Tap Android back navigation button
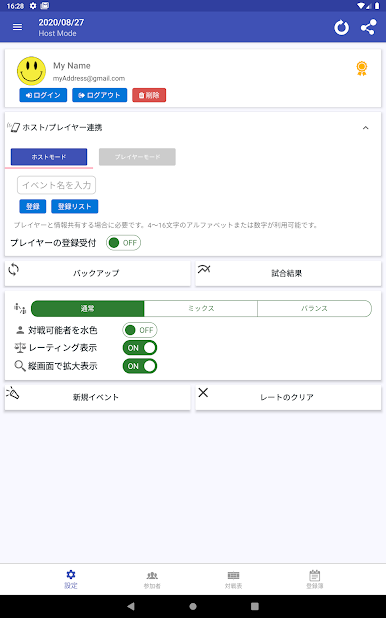 point(131,606)
